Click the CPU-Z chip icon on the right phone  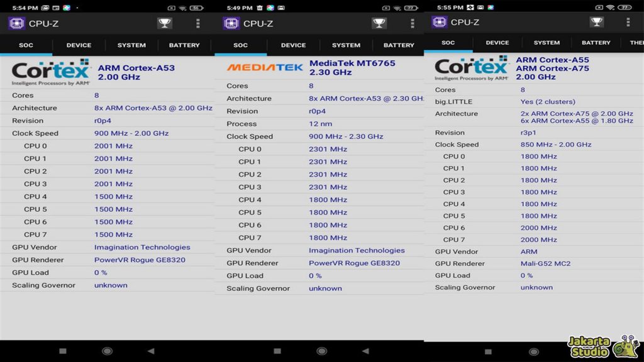tap(439, 22)
